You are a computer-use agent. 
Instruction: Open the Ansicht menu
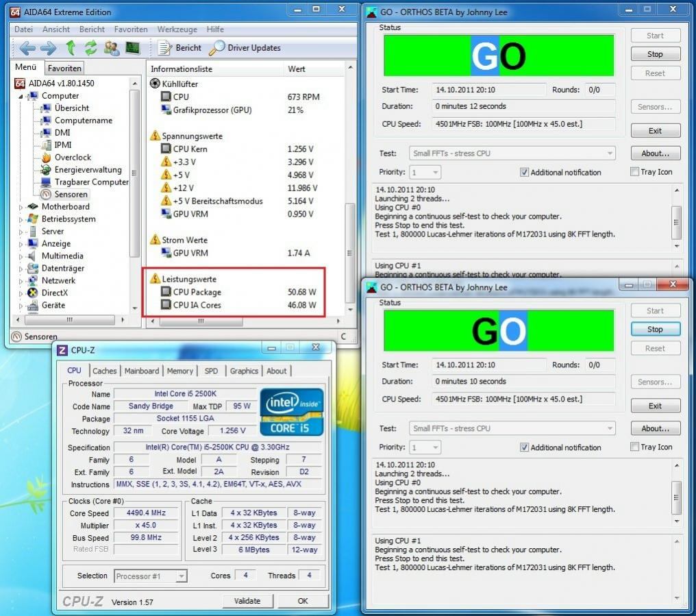pos(56,29)
